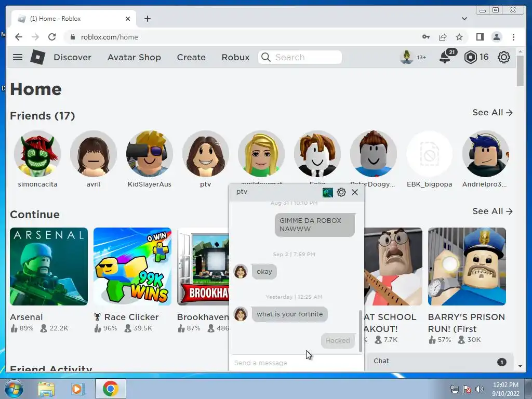The height and width of the screenshot is (399, 532).
Task: Click the chat window scrollbar thumb
Action: [361, 331]
